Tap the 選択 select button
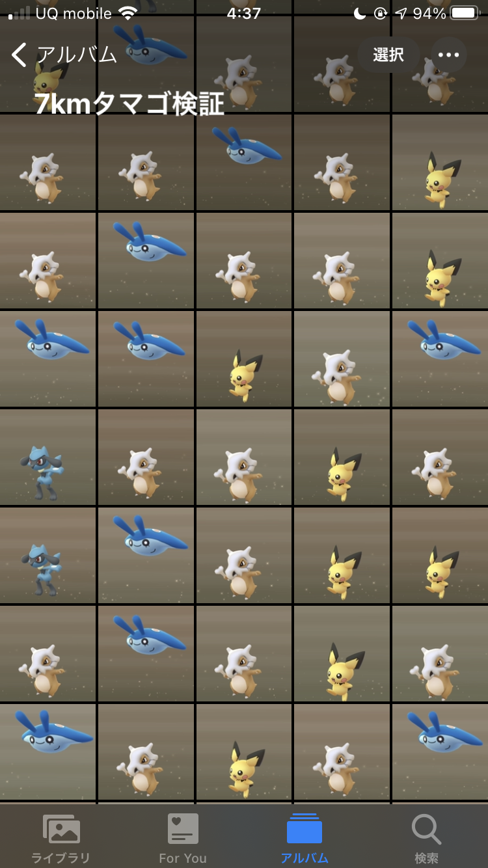488x868 pixels. (x=388, y=55)
